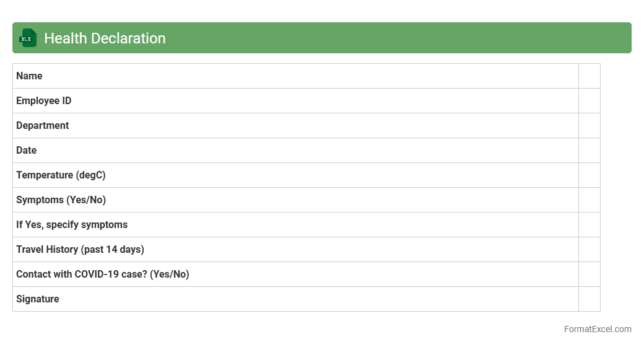Select the value cell for Date

pos(589,151)
